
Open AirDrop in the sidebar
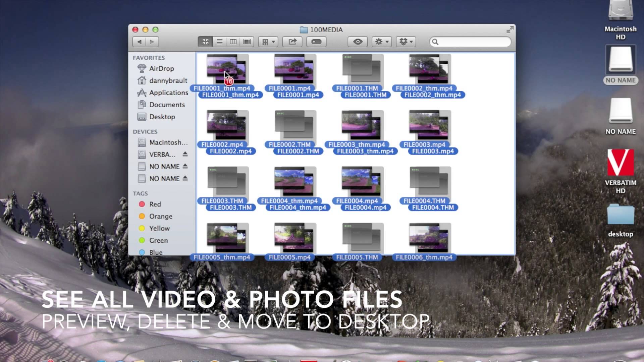161,68
